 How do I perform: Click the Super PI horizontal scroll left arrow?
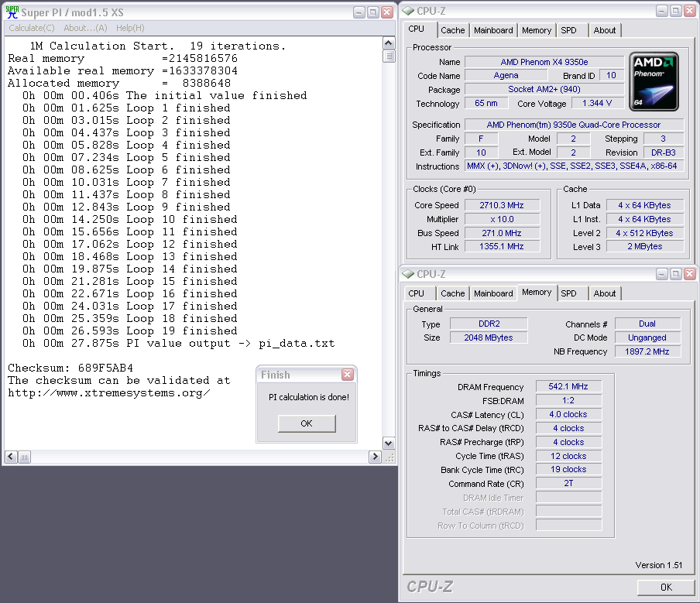coord(11,457)
